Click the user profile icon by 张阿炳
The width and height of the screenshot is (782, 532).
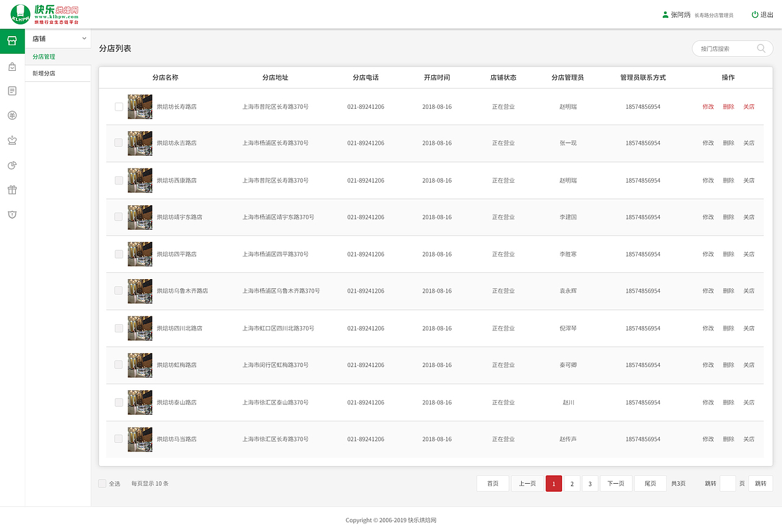(665, 15)
